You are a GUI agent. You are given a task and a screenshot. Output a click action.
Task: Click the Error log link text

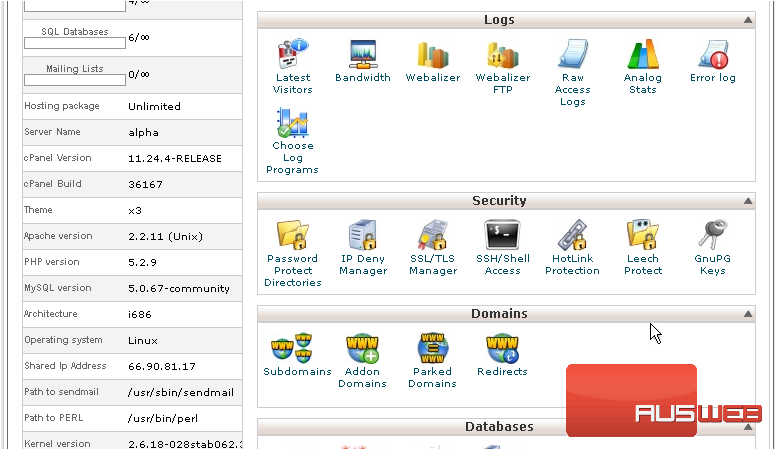[713, 78]
